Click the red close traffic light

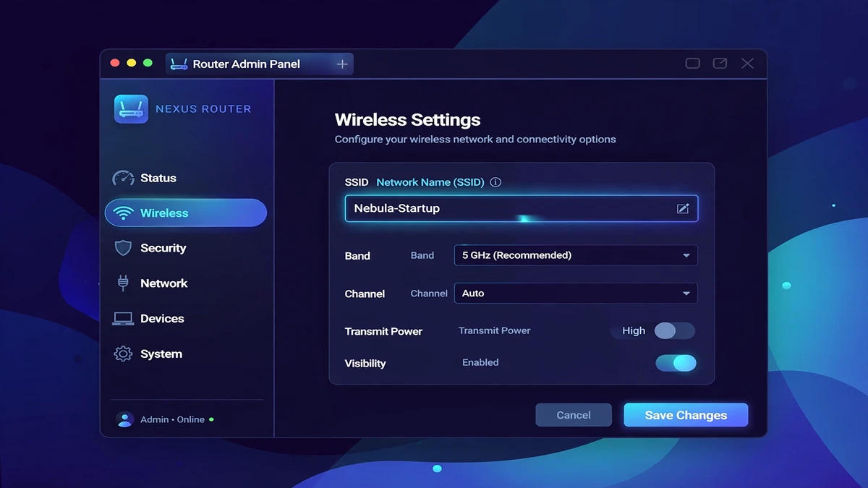[114, 64]
